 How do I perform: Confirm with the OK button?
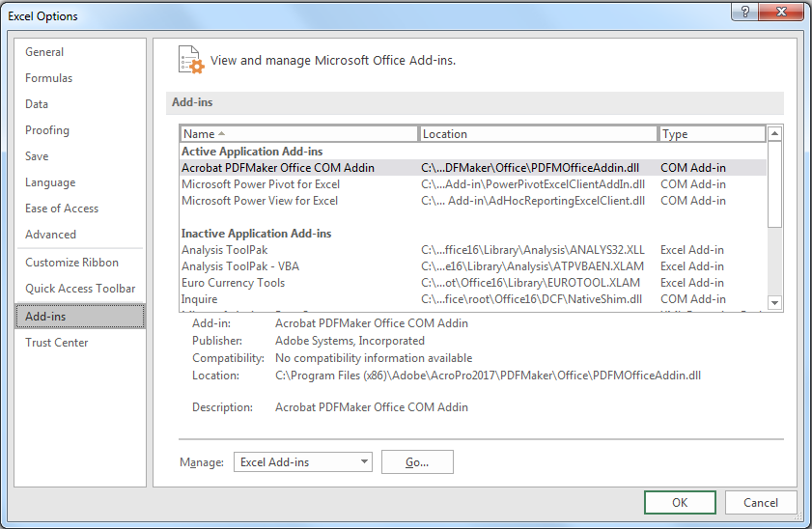(680, 503)
